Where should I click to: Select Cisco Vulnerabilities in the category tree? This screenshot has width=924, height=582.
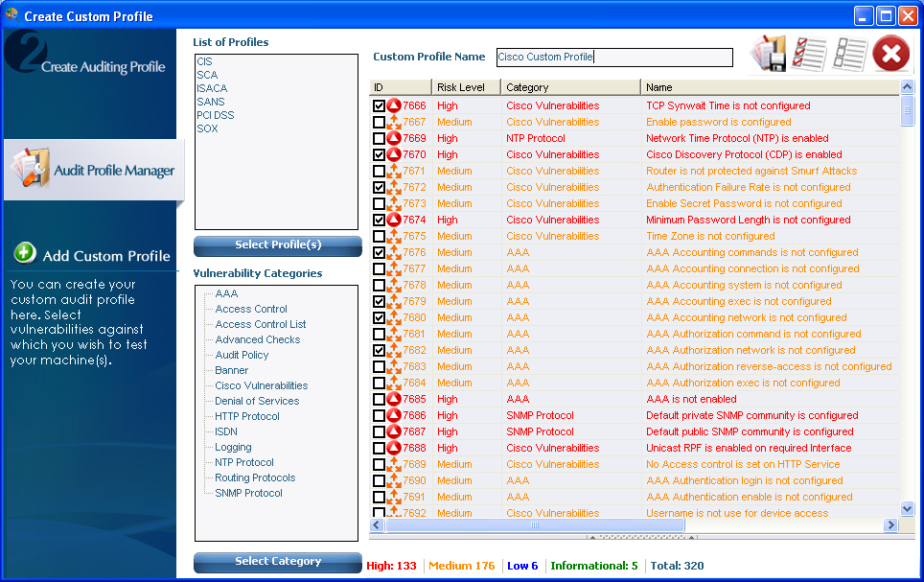click(x=261, y=385)
